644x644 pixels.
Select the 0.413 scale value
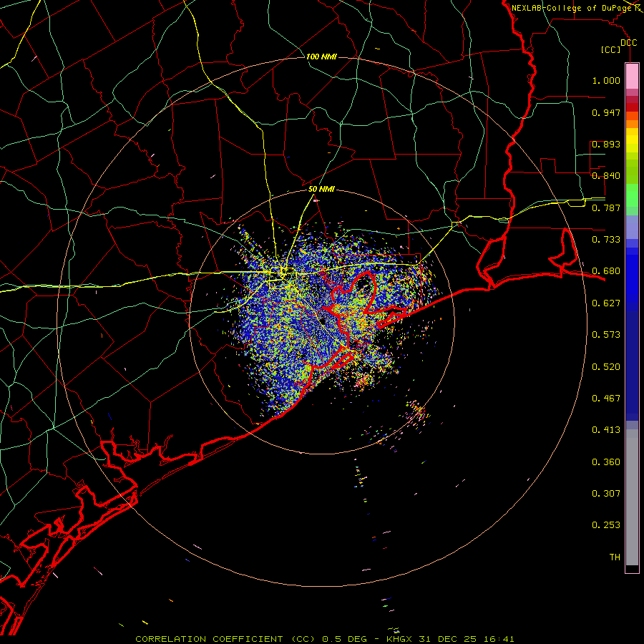606,430
